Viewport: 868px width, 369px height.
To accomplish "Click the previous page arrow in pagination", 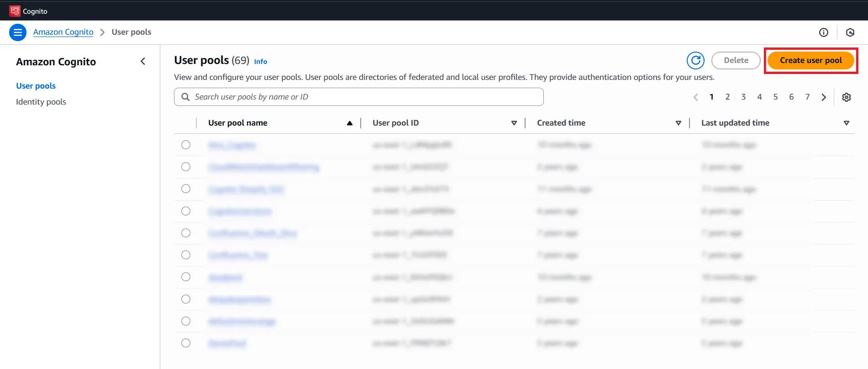I will point(696,97).
